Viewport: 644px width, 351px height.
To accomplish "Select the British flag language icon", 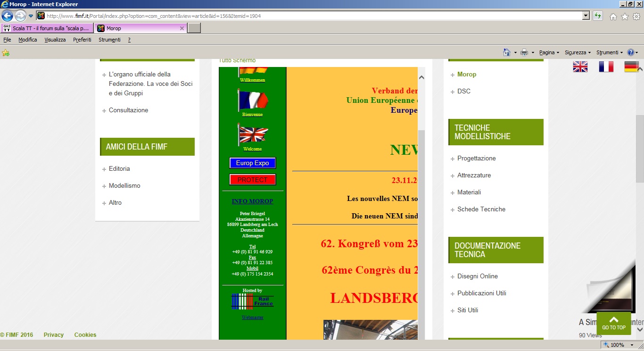I will click(580, 67).
